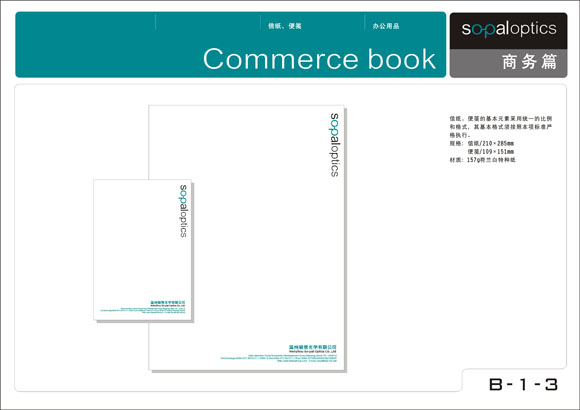This screenshot has width=580, height=410.
Task: Click the vertical sopaloptics logo on letterhead
Action: (x=334, y=145)
